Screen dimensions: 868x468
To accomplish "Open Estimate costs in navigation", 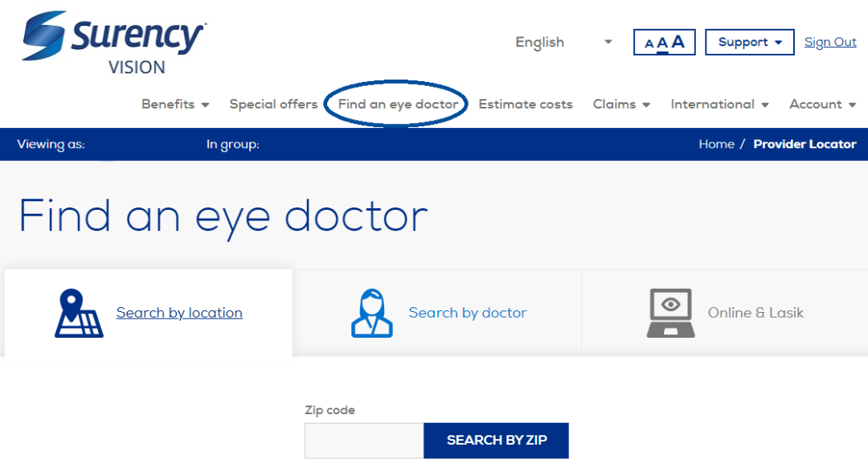I will click(x=526, y=105).
